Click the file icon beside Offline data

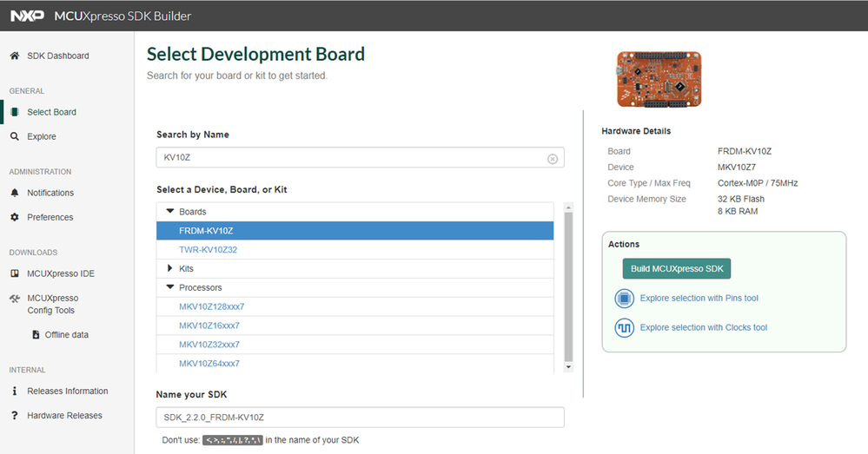[x=36, y=334]
